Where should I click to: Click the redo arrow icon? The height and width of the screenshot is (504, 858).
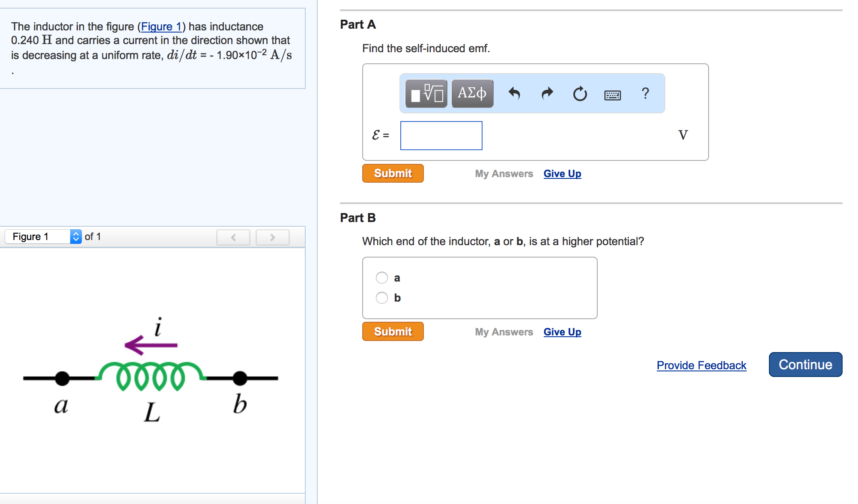coord(547,93)
